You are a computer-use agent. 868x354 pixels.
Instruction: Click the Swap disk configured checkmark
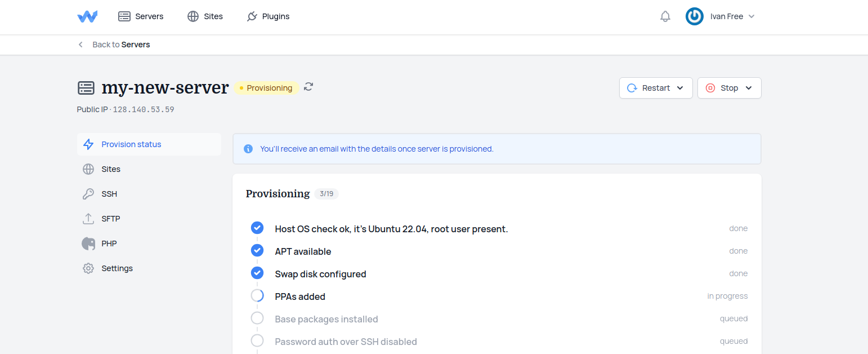pyautogui.click(x=257, y=273)
